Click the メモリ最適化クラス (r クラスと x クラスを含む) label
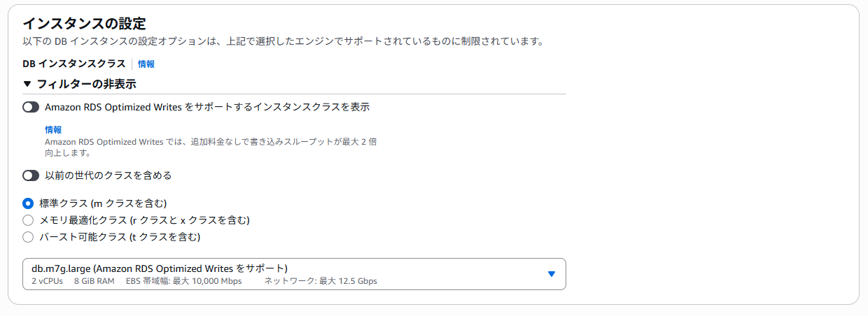Viewport: 868px width, 316px height. [x=144, y=220]
